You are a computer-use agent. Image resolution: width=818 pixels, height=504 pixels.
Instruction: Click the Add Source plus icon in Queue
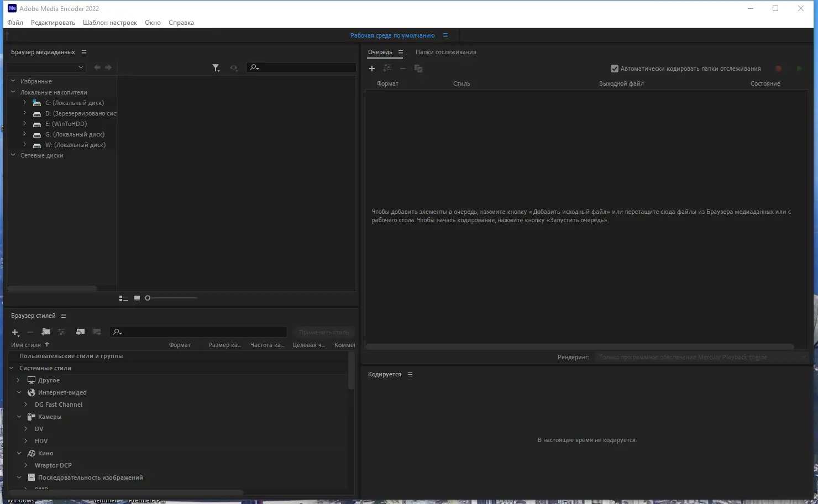coord(371,68)
